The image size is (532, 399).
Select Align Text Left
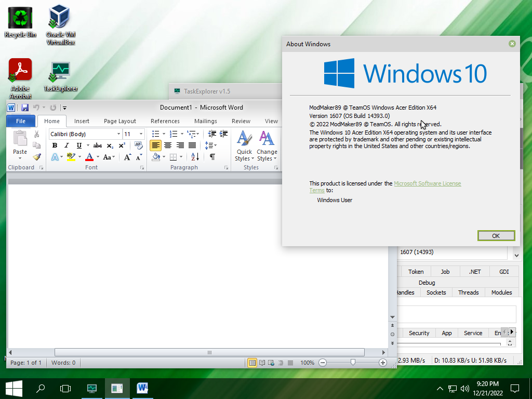pyautogui.click(x=155, y=145)
